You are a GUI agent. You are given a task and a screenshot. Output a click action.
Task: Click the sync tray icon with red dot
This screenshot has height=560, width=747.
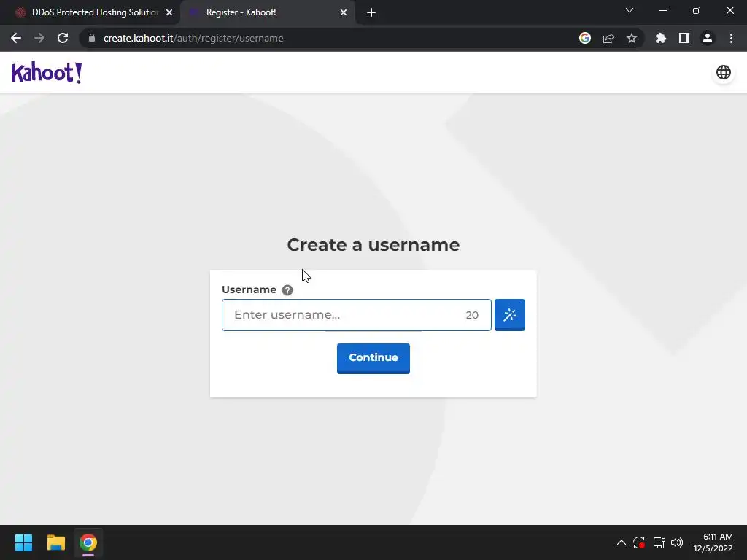click(639, 542)
